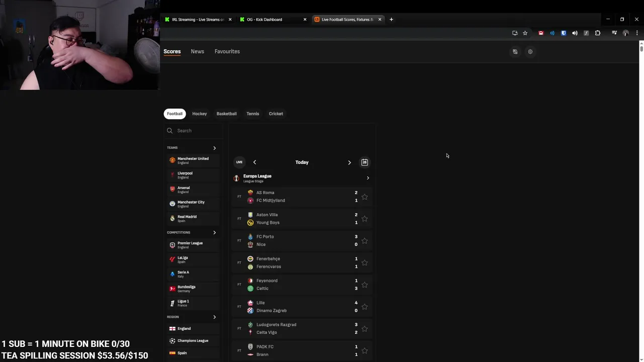Open Premier League competition
Screen dimensions: 644x362
[x=193, y=245]
